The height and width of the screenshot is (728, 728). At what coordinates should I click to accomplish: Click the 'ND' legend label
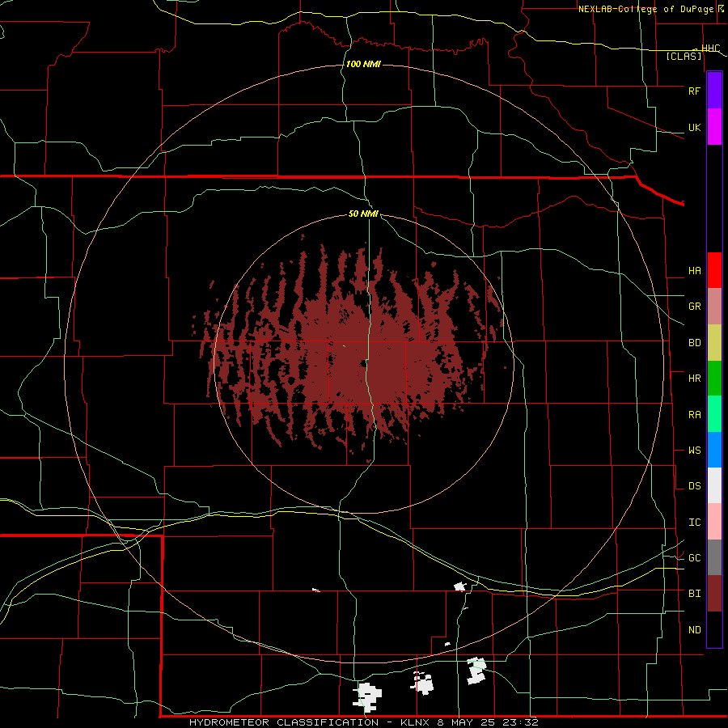click(695, 630)
